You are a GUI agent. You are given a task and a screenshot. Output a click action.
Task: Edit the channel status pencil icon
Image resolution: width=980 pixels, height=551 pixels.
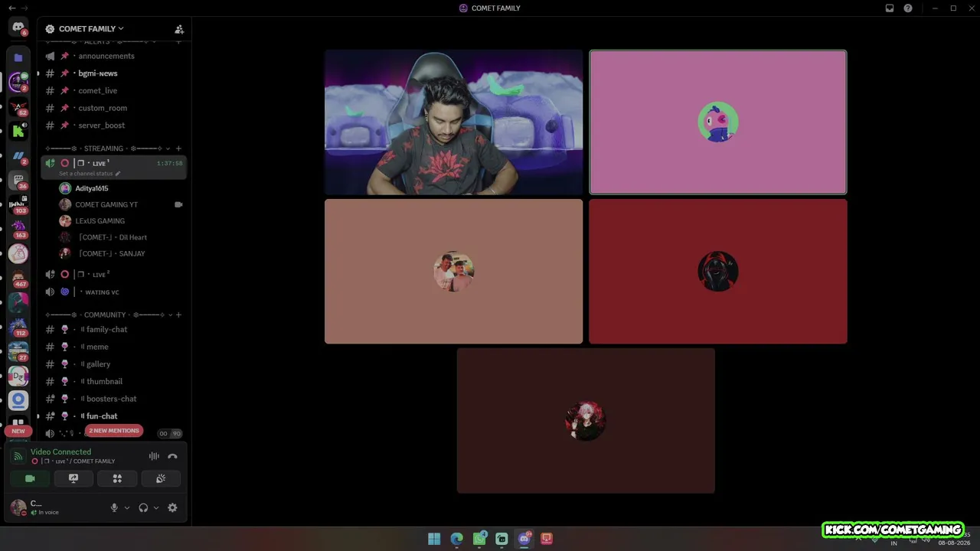(117, 174)
